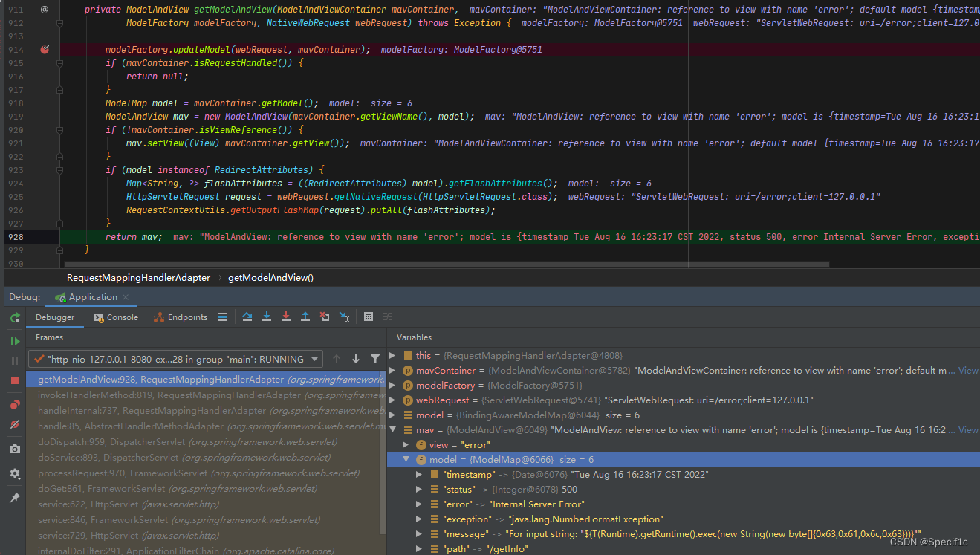Select handle:85 AbstractHandlerMethodAdapter frame
Image resolution: width=980 pixels, height=555 pixels.
206,426
